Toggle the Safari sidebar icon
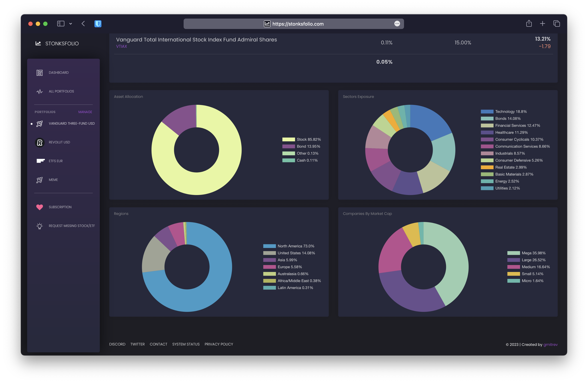This screenshot has width=588, height=383. (x=61, y=24)
